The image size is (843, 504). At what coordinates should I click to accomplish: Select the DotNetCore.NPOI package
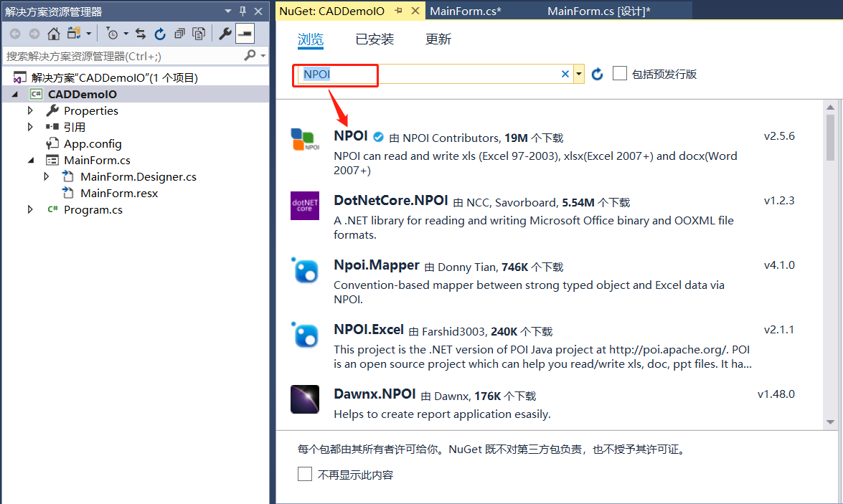point(543,217)
